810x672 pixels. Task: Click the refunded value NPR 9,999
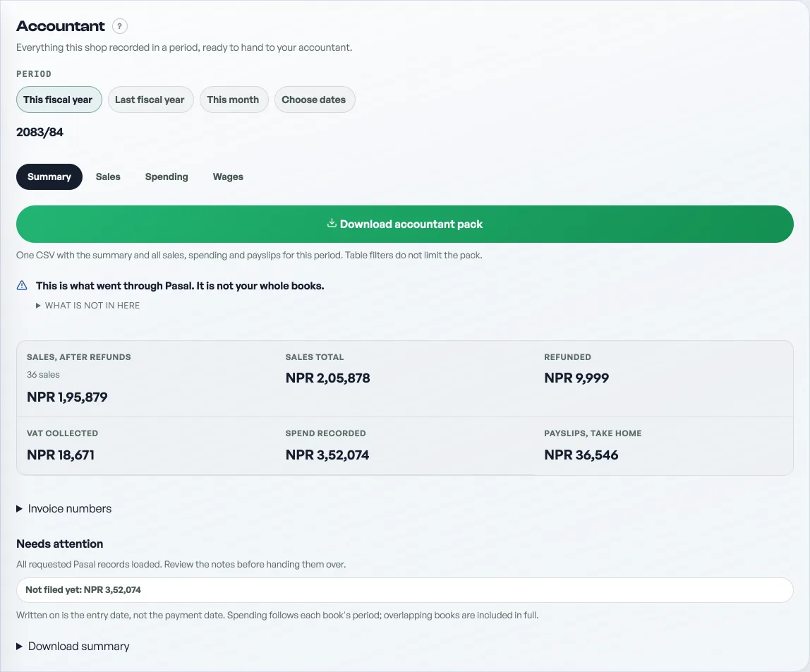coord(576,378)
